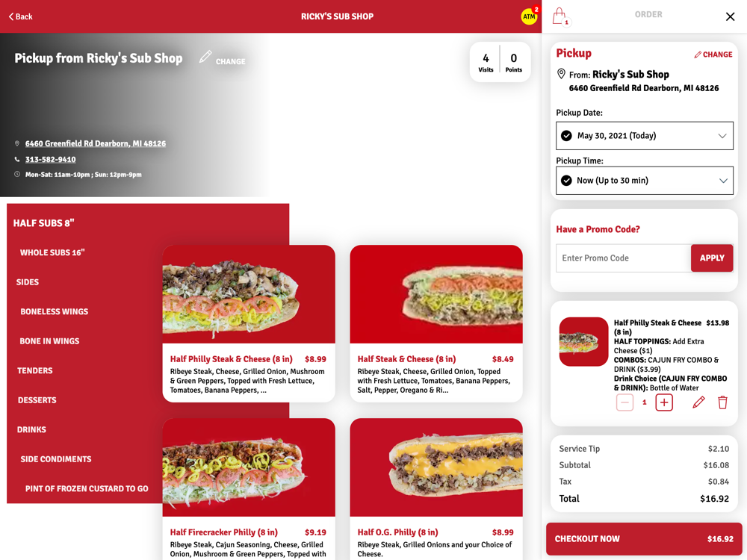
Task: Go back using the Back arrow
Action: click(21, 16)
